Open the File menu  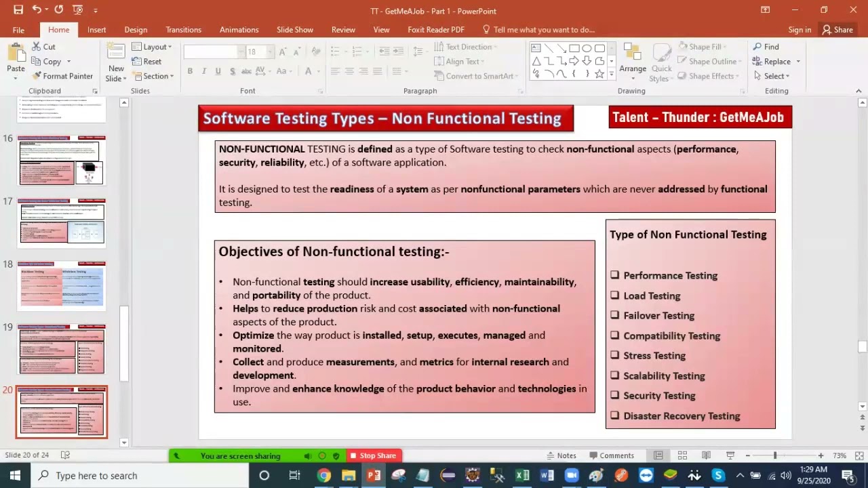coord(18,30)
